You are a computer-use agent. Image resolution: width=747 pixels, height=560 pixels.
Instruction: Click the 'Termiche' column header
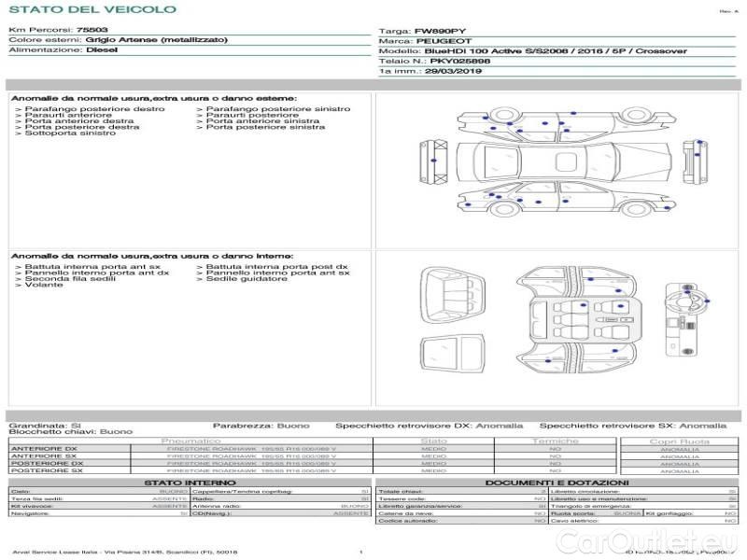pos(555,441)
